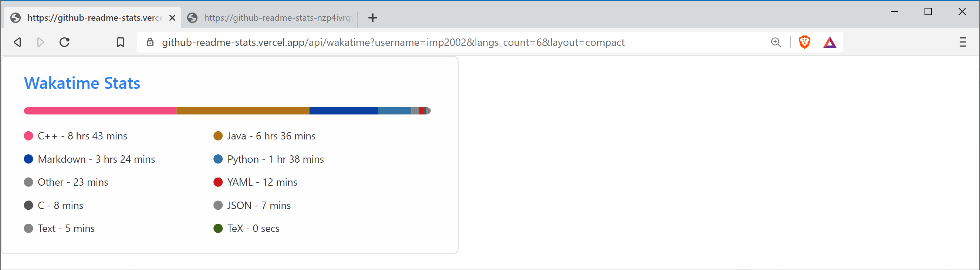This screenshot has height=270, width=980.
Task: Select the active github-readme-stats.vercel tab
Action: point(92,18)
